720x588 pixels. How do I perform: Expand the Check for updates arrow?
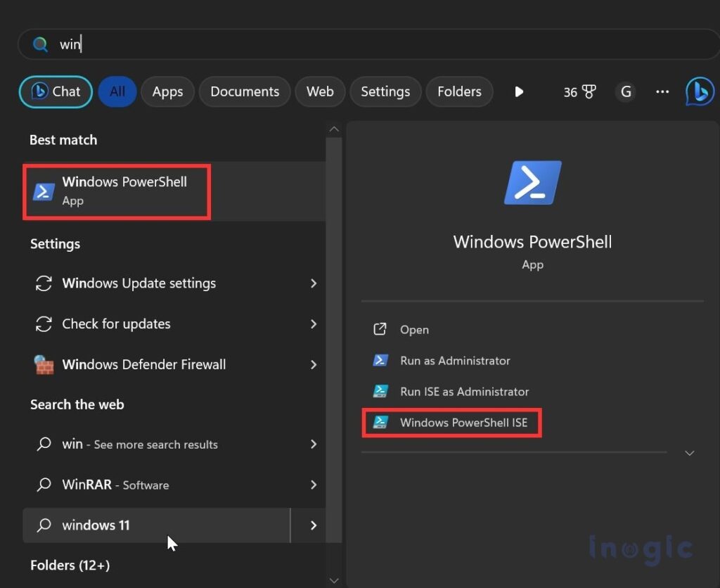[x=314, y=324]
